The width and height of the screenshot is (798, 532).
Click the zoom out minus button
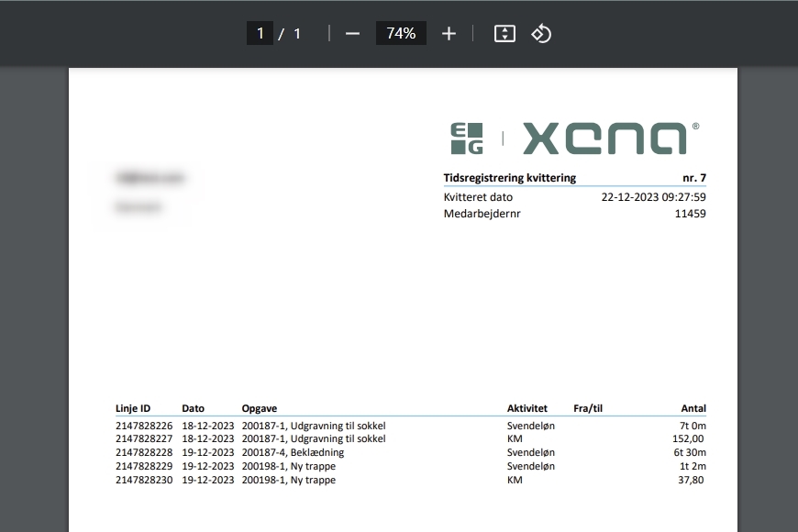[352, 34]
